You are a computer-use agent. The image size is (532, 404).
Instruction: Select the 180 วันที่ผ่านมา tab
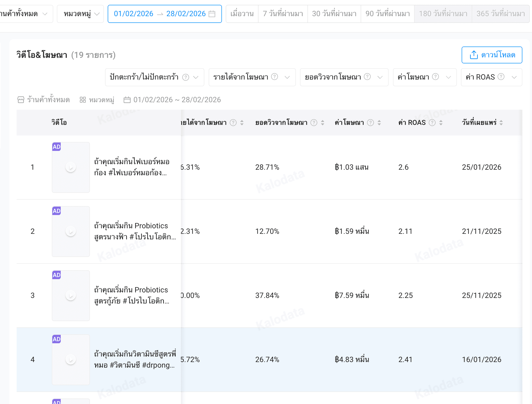click(443, 14)
